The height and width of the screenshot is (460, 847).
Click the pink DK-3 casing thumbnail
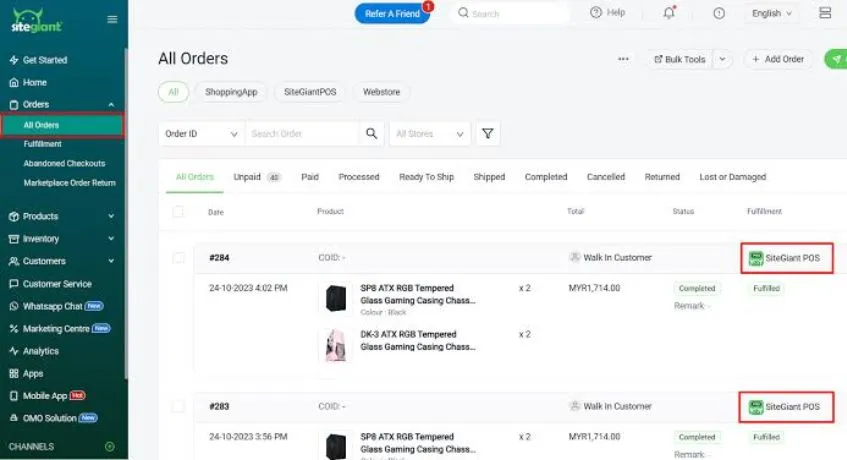[335, 345]
